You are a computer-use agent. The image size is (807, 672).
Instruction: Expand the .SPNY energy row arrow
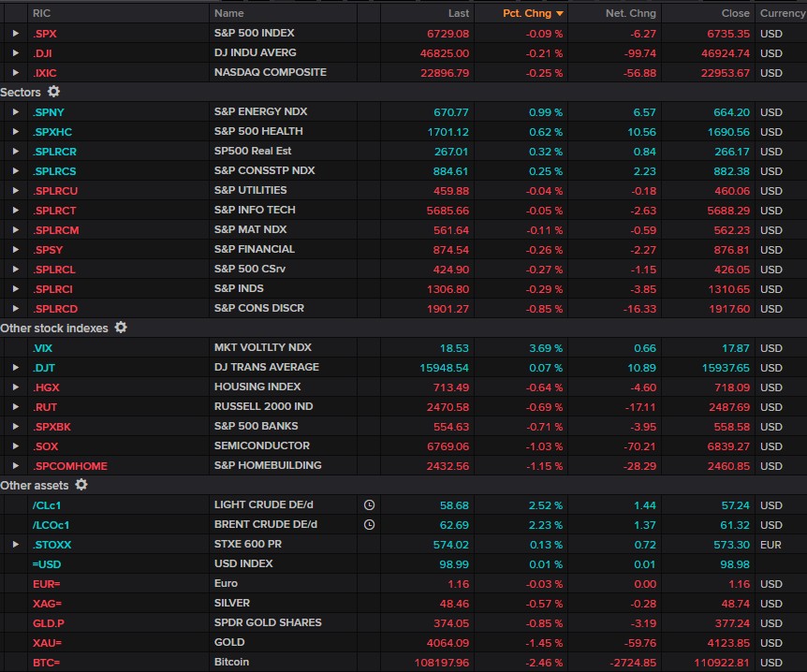click(x=15, y=111)
